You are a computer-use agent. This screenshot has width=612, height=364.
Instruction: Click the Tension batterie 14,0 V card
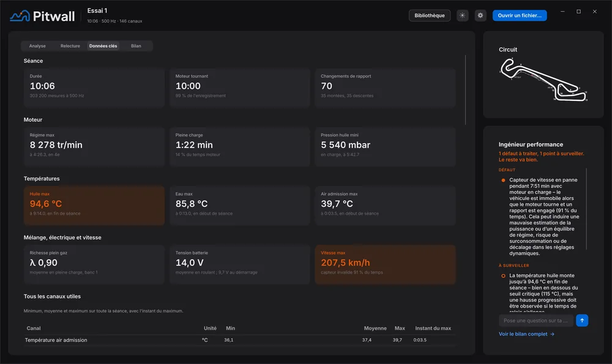240,264
